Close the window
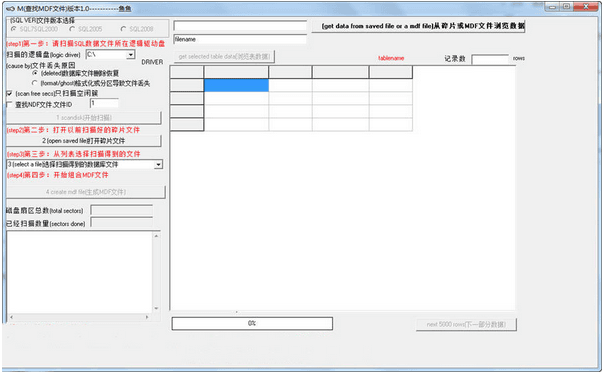Screen dimensions: 602x374 point(586,7)
